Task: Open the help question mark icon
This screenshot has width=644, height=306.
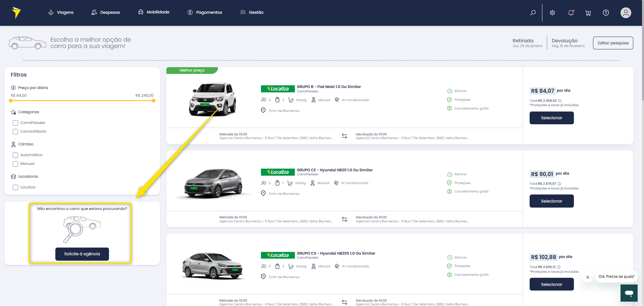Action: coord(606,13)
